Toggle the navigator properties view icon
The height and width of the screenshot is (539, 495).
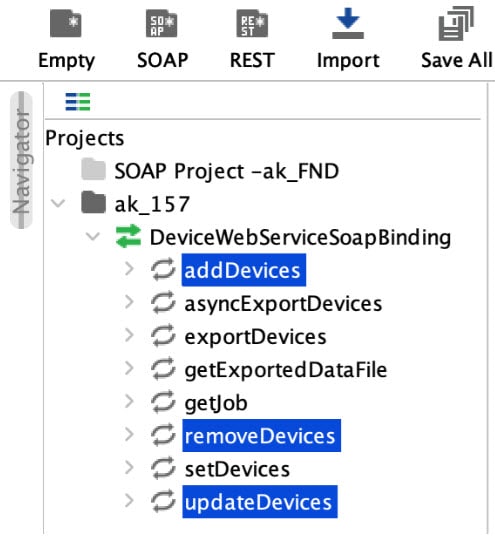tap(78, 102)
